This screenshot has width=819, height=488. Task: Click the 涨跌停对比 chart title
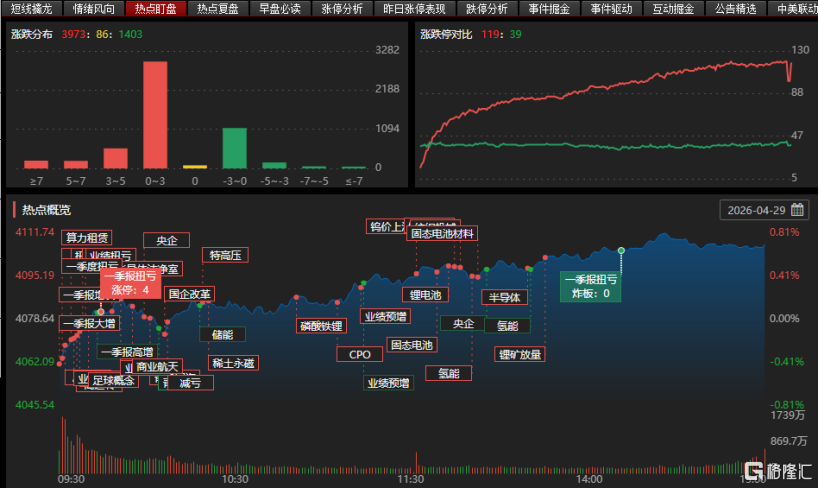pyautogui.click(x=446, y=34)
